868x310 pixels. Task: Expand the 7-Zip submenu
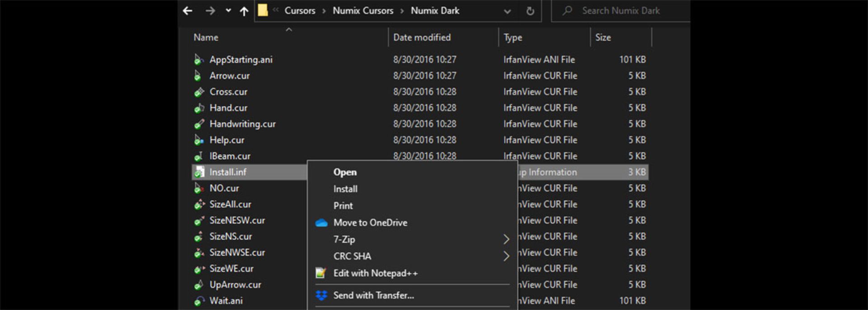click(506, 240)
